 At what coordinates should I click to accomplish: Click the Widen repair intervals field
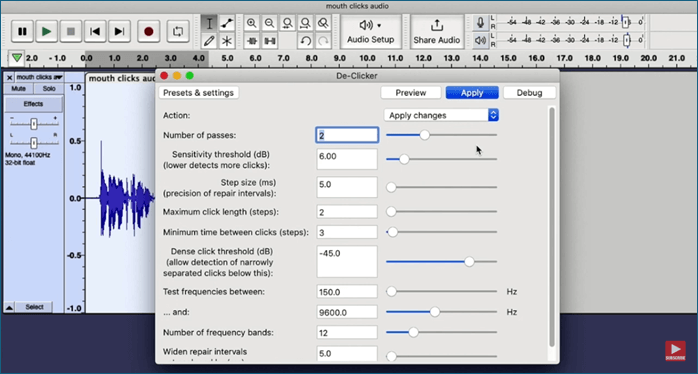pyautogui.click(x=347, y=354)
